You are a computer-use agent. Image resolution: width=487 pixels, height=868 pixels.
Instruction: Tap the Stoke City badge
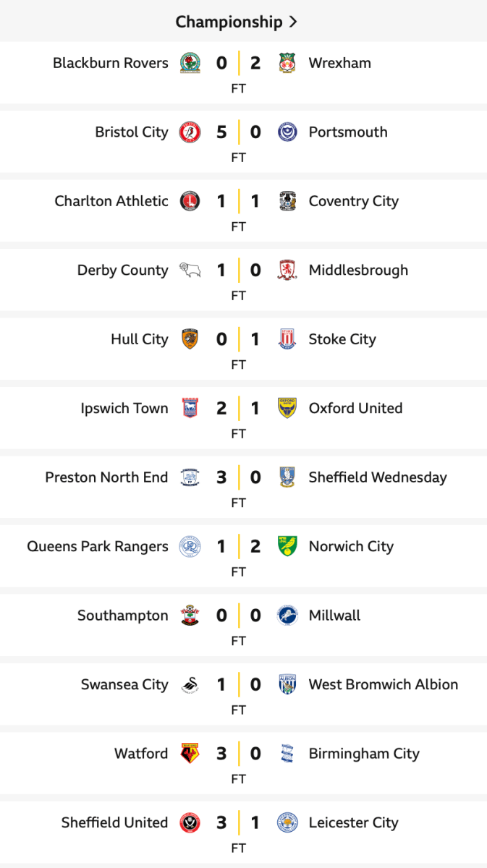[x=287, y=339]
